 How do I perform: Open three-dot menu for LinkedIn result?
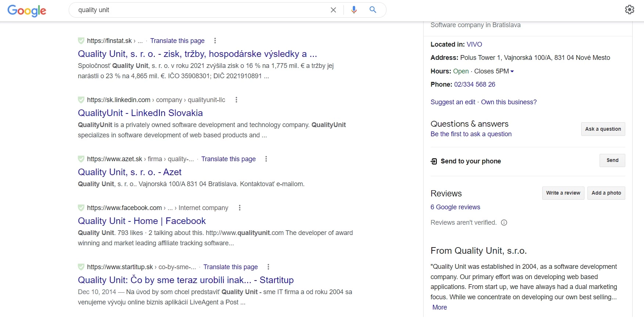click(236, 100)
